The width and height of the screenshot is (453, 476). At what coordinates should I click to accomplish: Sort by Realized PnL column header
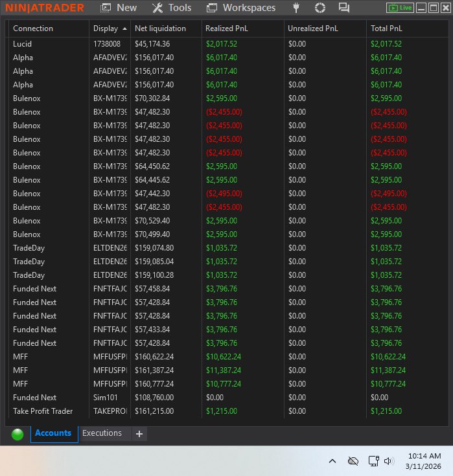243,28
